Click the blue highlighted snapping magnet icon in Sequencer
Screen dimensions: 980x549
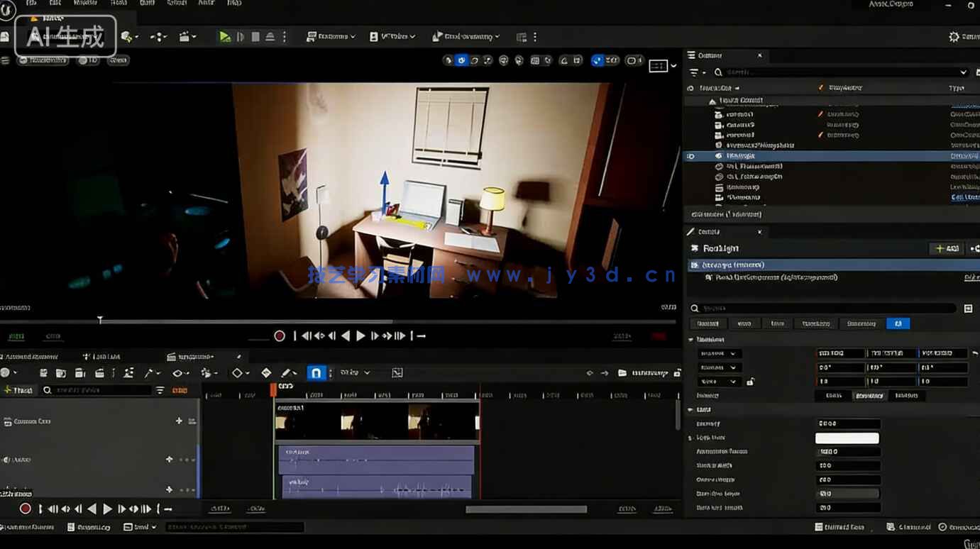coord(316,373)
